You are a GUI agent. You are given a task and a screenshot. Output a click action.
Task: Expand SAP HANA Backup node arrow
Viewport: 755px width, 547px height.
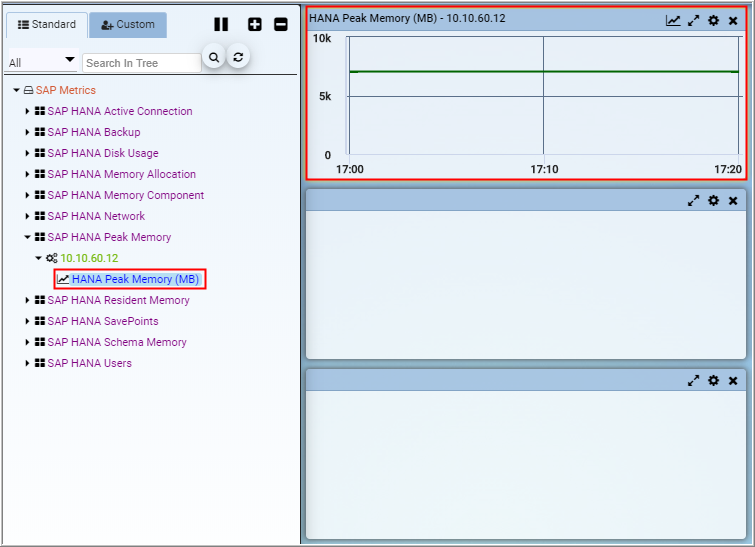pos(27,132)
